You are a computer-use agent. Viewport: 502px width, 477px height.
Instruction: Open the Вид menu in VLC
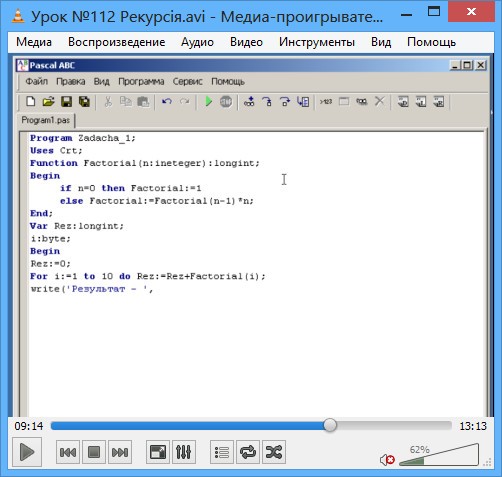[381, 42]
